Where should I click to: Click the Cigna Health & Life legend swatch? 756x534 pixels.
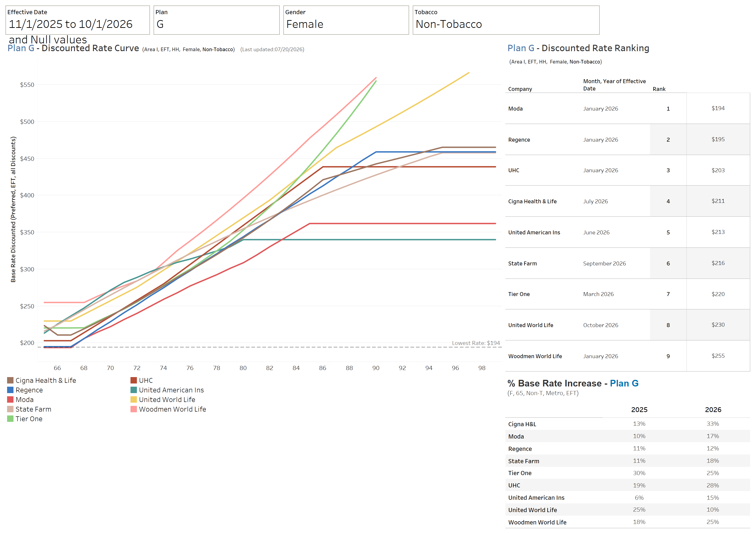pos(10,380)
